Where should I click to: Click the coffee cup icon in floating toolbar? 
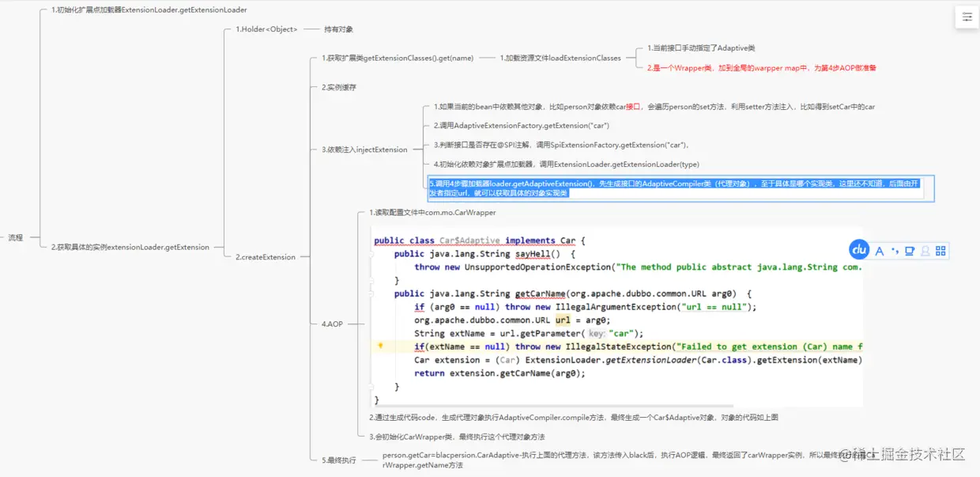coord(910,251)
